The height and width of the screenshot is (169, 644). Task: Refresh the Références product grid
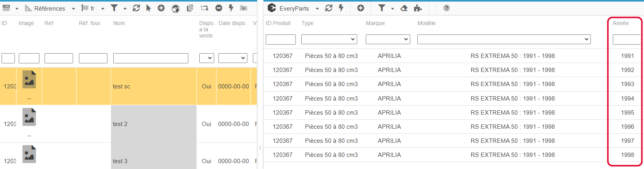point(136,8)
